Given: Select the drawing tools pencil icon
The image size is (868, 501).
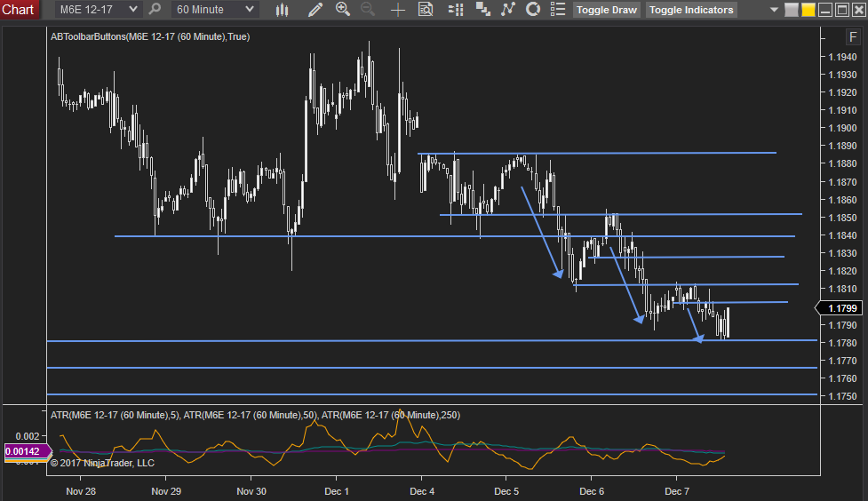Looking at the screenshot, I should 315,10.
